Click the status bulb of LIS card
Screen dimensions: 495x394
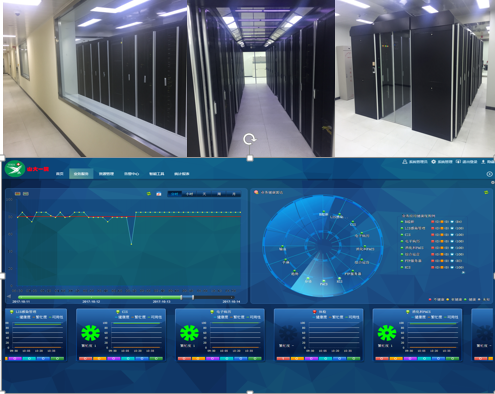point(11,312)
